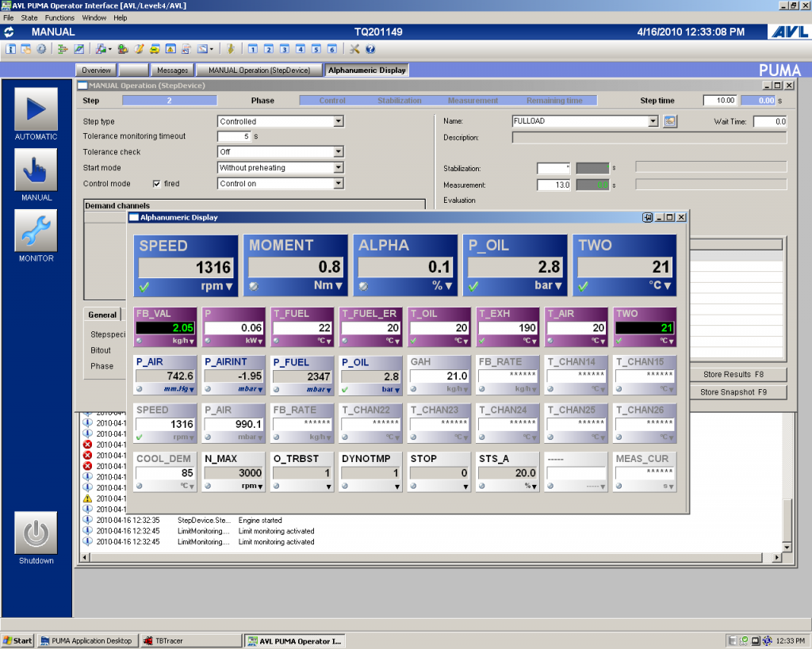
Task: Click the status dot in the ALPHA tile
Action: pos(363,286)
